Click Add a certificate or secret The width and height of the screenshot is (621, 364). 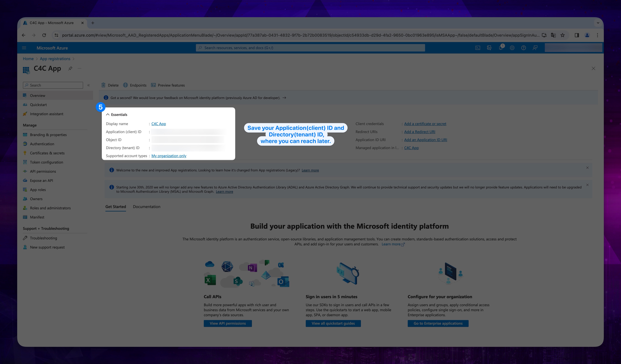pos(425,123)
